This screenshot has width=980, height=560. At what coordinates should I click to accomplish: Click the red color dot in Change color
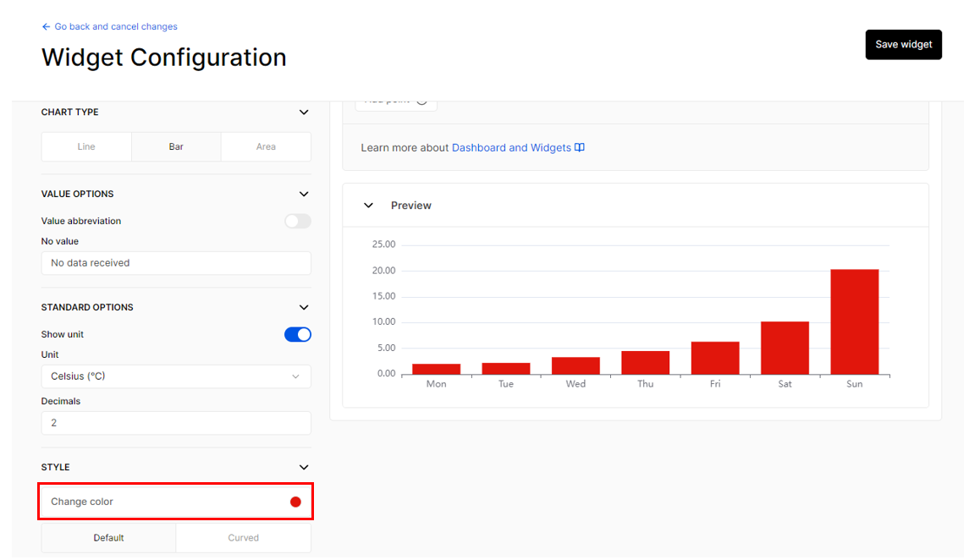tap(295, 502)
